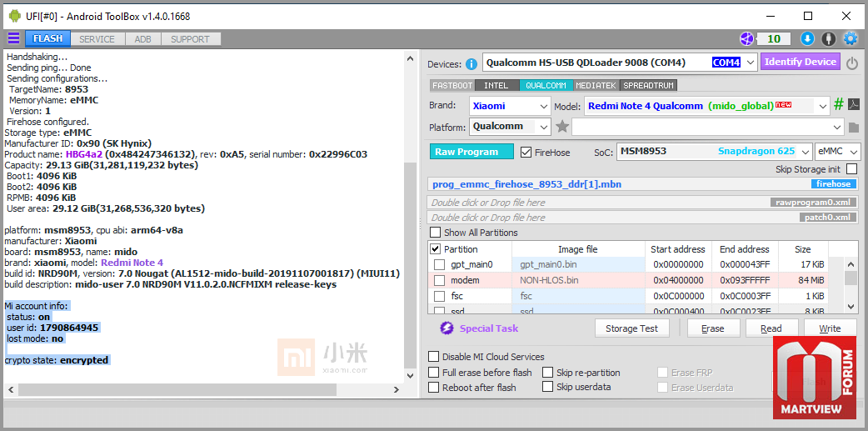Switch to the FLASH tab
The image size is (868, 431).
[47, 39]
